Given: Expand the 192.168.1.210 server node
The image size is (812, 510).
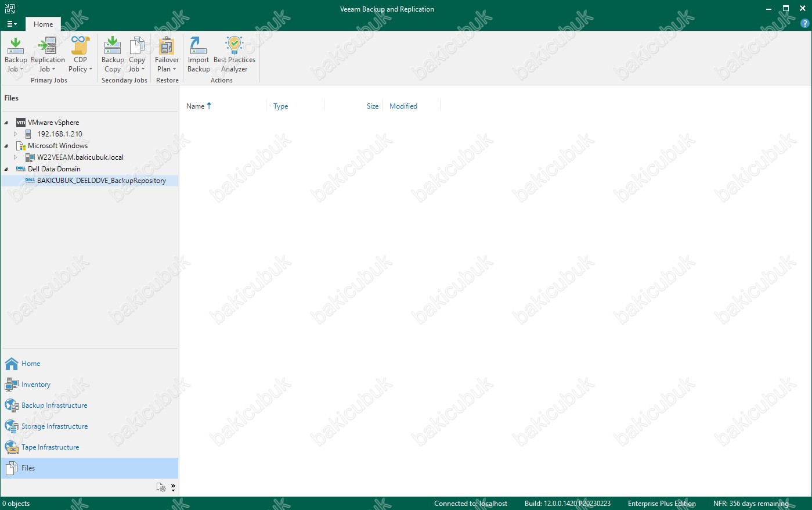Looking at the screenshot, I should tap(16, 134).
